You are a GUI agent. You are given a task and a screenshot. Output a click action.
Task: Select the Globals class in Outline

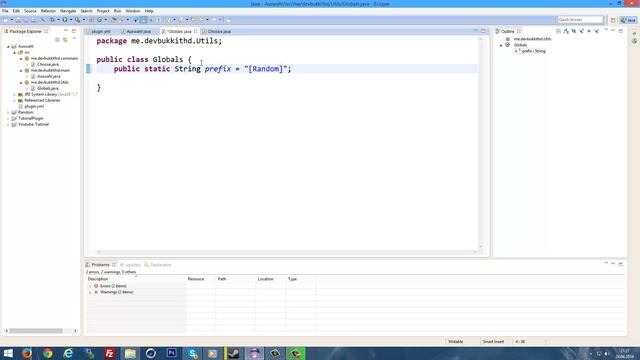point(520,45)
